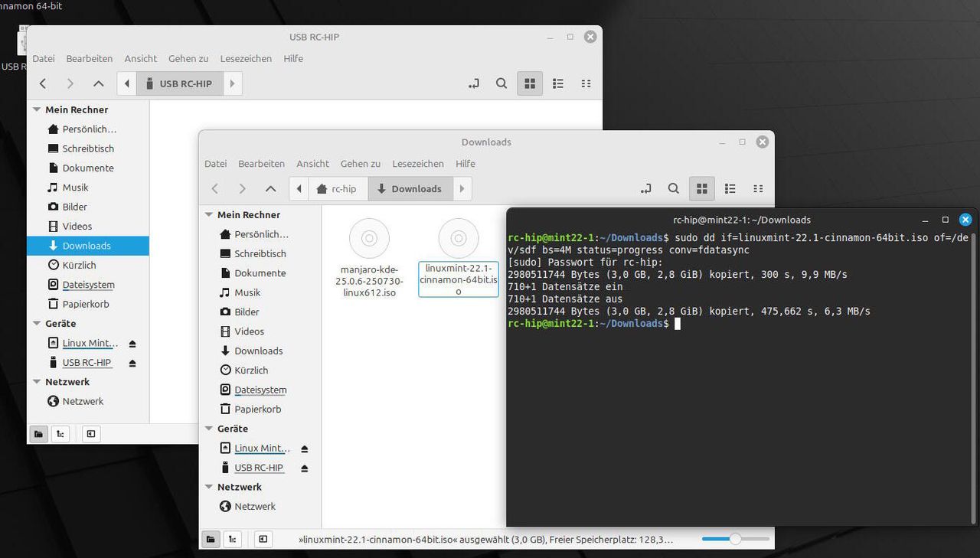This screenshot has height=558, width=980.
Task: Switch to icon view in USB RC-HIP window
Action: point(530,83)
